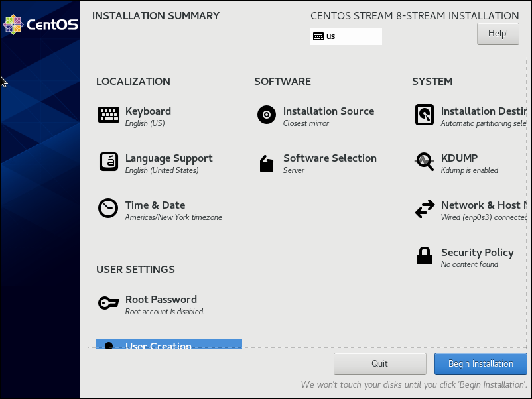The width and height of the screenshot is (532, 399).
Task: Open Installation Destination hard drive icon
Action: point(425,115)
